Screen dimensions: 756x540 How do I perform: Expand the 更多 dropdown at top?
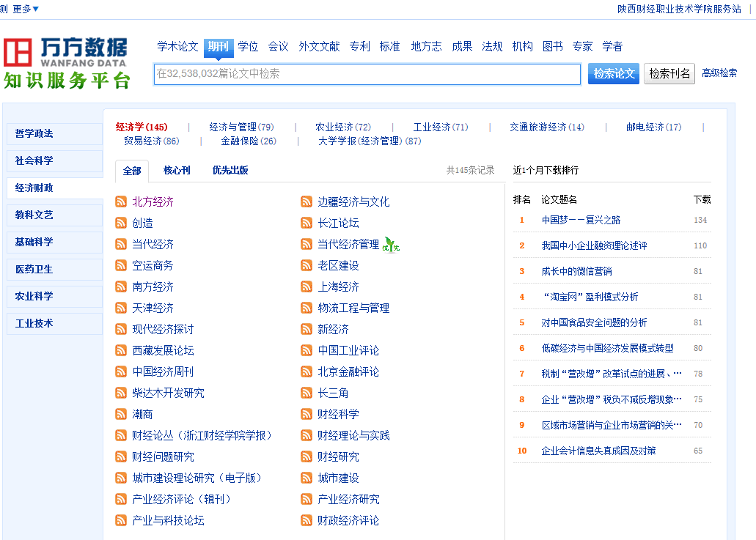coord(26,9)
